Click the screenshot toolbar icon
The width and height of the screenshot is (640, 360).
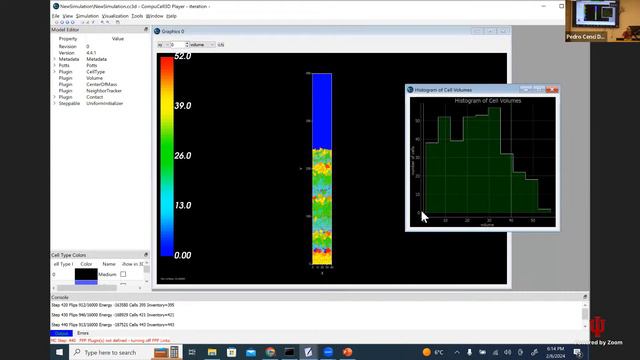(x=118, y=22)
